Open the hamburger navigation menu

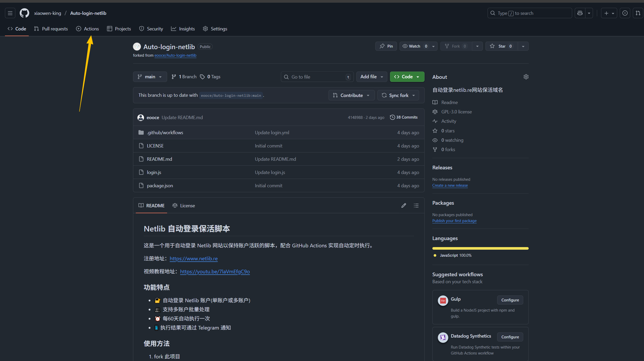(10, 13)
